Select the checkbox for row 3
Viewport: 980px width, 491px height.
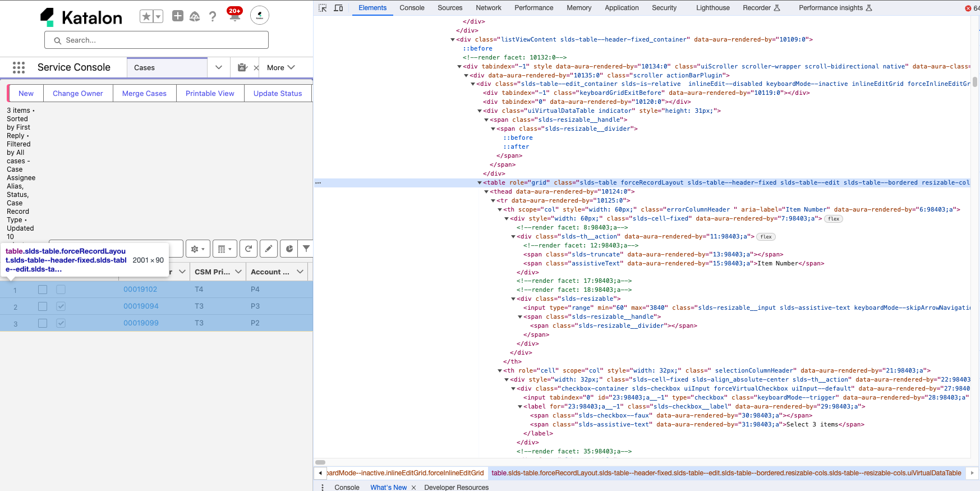click(x=43, y=323)
